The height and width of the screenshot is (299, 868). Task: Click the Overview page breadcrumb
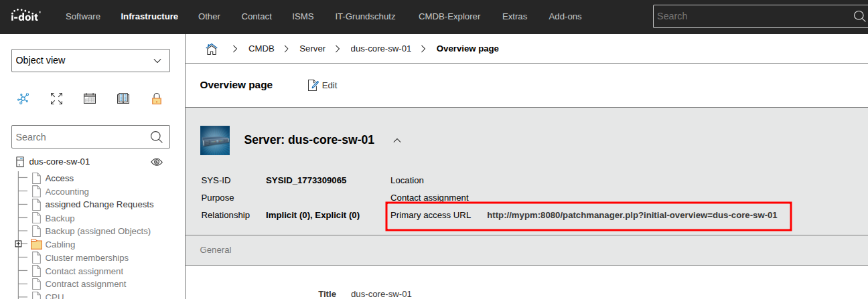467,49
